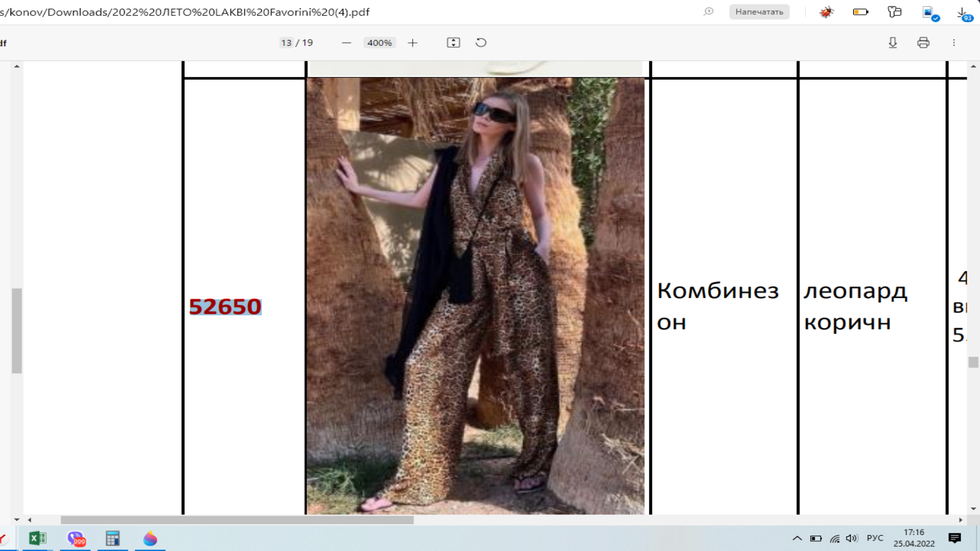Click the left pane scroll down arrow
Screen dimensions: 980x551
click(17, 520)
